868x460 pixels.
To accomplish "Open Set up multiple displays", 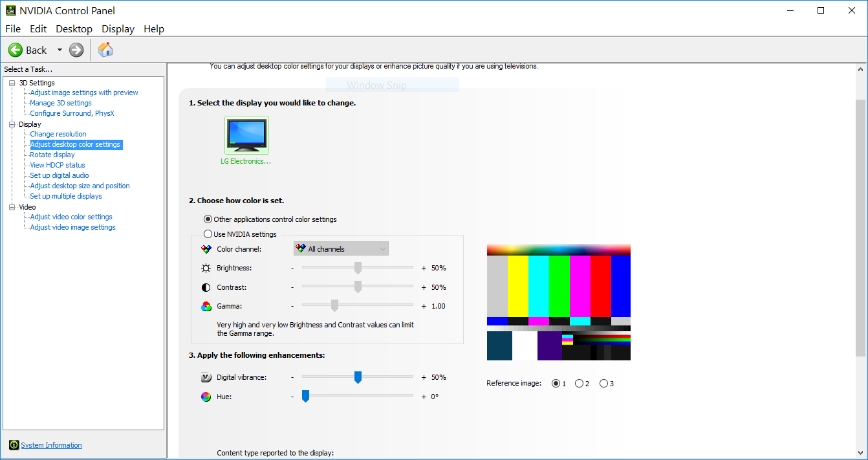I will pyautogui.click(x=66, y=196).
